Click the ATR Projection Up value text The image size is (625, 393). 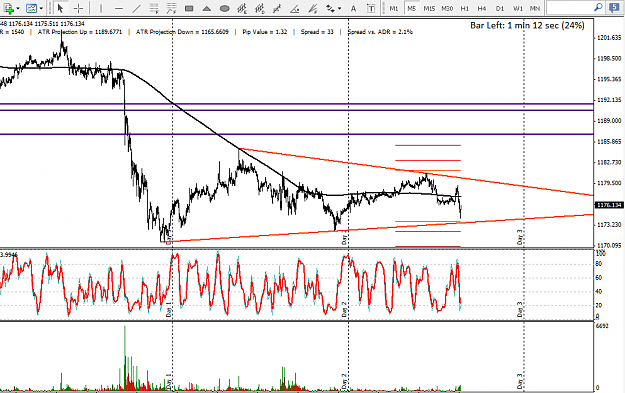[x=80, y=32]
